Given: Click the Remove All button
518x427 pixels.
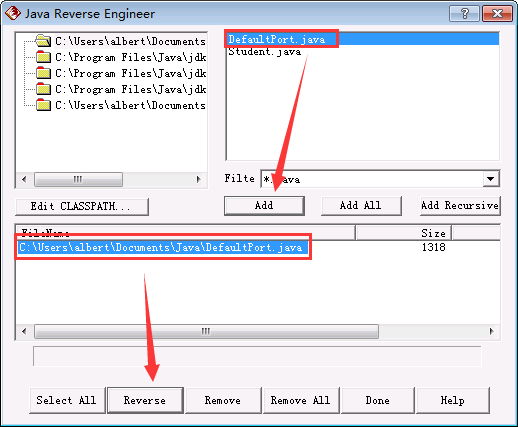Looking at the screenshot, I should click(301, 400).
